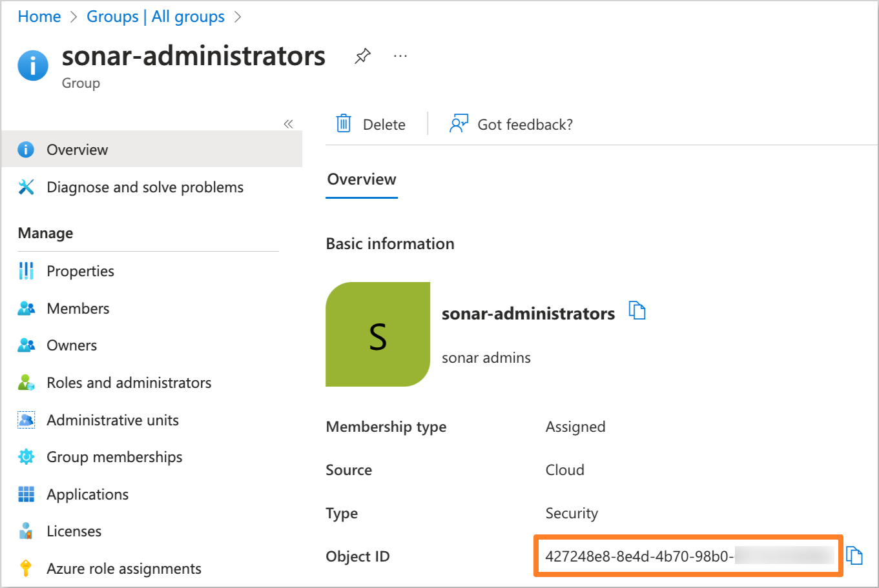Copy the Object ID value
The image size is (879, 588).
click(x=854, y=556)
